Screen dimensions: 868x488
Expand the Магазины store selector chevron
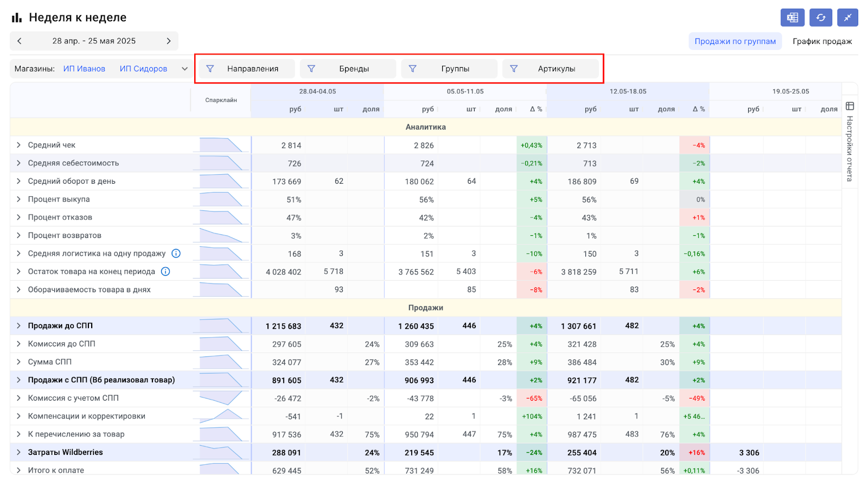[x=184, y=69]
